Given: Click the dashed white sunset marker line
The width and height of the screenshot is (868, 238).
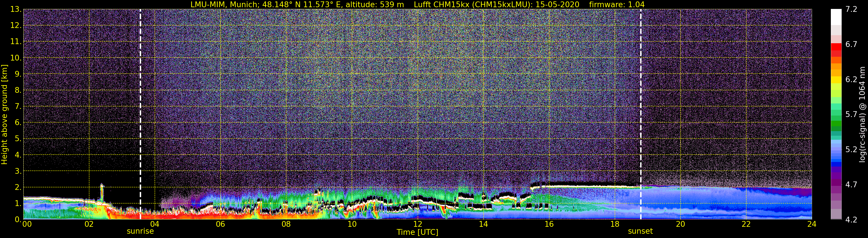Looking at the screenshot, I should pyautogui.click(x=640, y=114).
